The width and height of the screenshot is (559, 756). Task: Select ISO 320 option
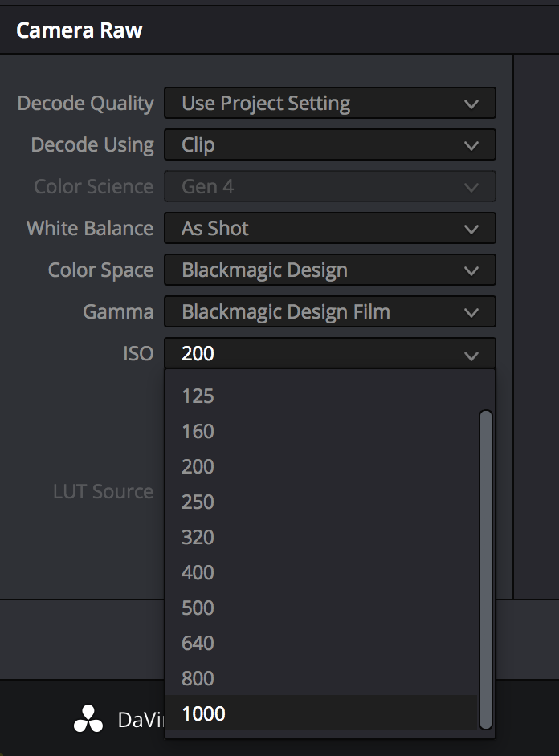click(198, 537)
